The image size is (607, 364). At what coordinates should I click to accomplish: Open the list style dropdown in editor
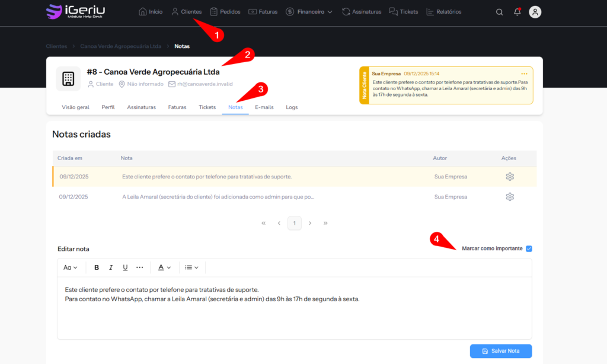pos(191,267)
